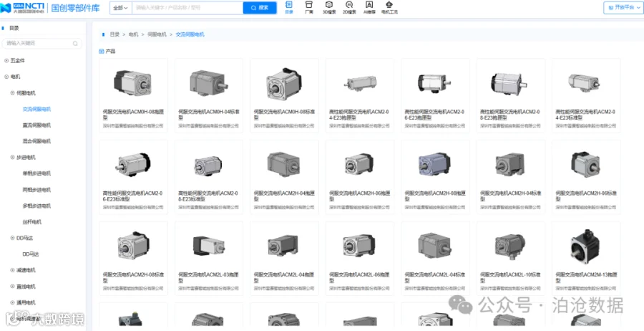644x331 pixels.
Task: Go to 电机 in the breadcrumb path
Action: 134,34
